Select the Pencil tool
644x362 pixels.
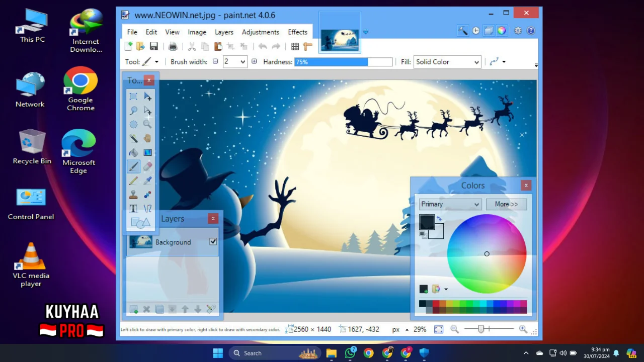[133, 180]
